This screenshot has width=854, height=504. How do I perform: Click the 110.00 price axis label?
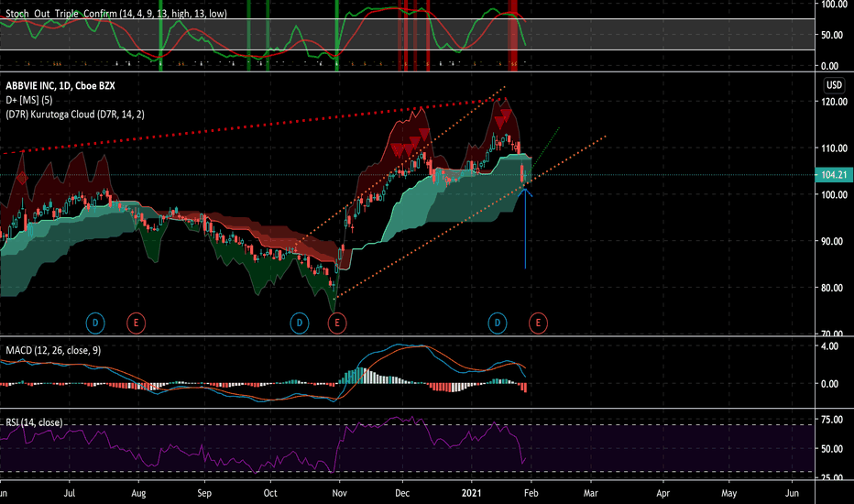[834, 148]
